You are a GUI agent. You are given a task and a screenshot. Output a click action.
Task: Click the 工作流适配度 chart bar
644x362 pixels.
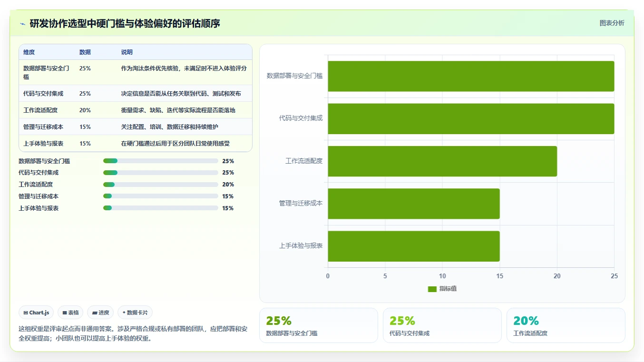point(442,161)
